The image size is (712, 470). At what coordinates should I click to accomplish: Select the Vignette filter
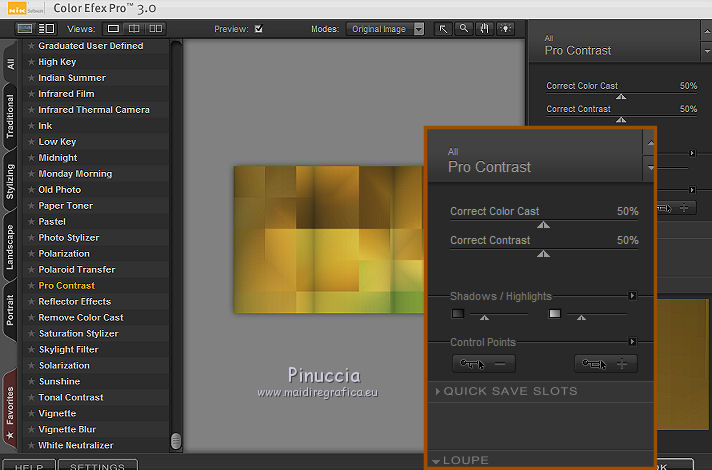pos(57,413)
